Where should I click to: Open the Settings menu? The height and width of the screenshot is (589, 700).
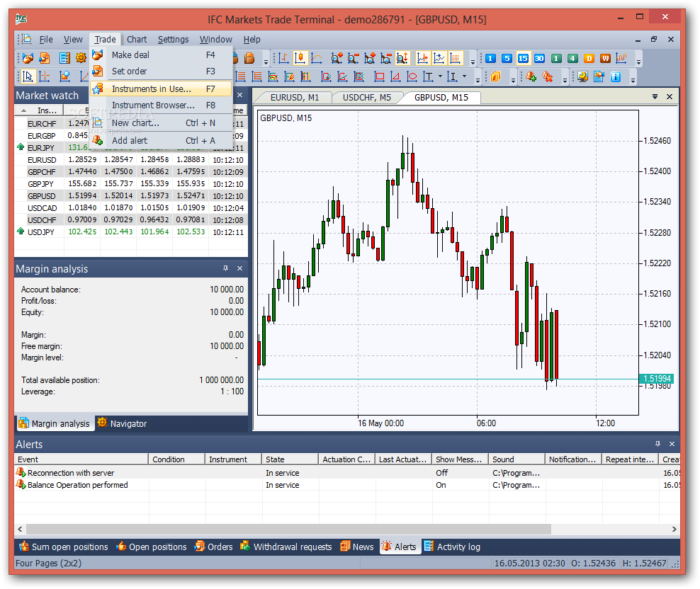(x=173, y=39)
